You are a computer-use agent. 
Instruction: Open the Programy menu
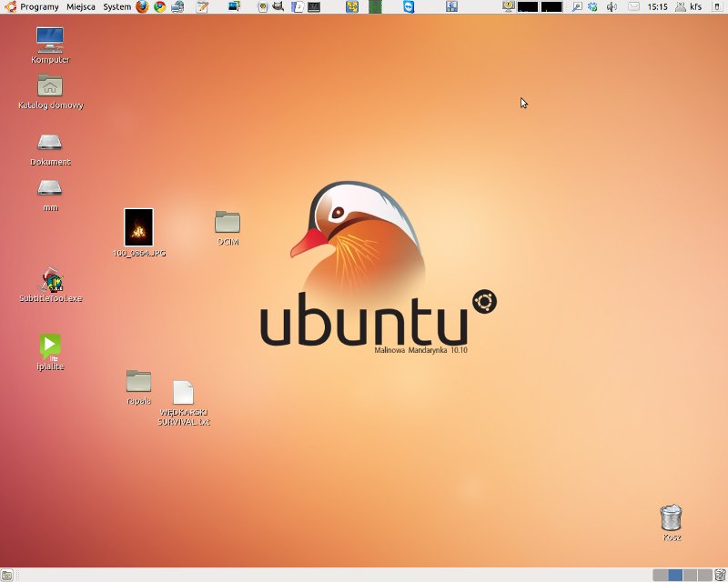click(39, 7)
